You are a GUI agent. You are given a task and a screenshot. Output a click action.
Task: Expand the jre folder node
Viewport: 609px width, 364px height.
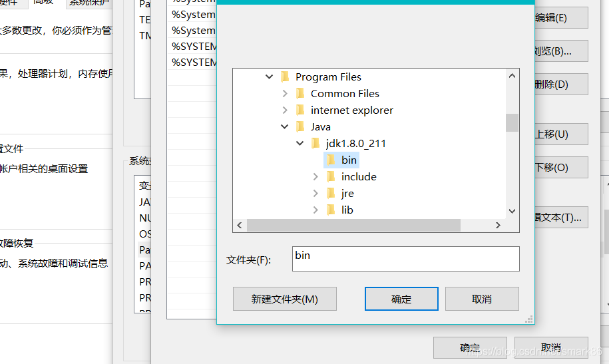point(315,194)
